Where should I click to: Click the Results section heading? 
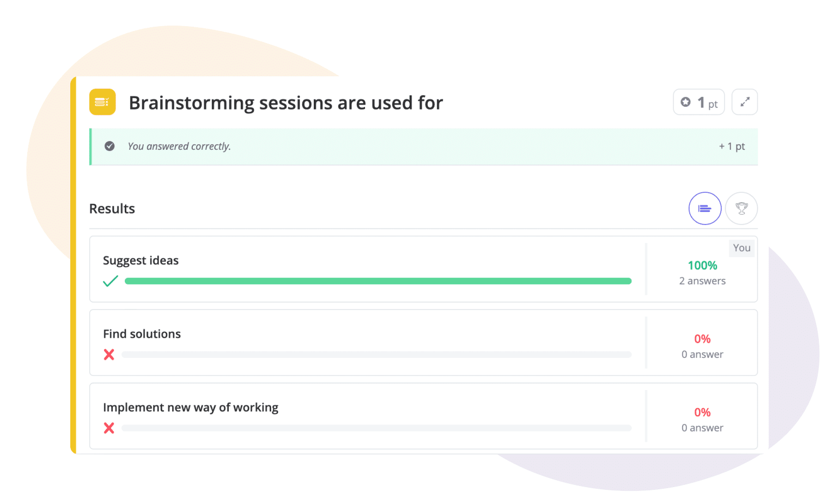click(112, 209)
